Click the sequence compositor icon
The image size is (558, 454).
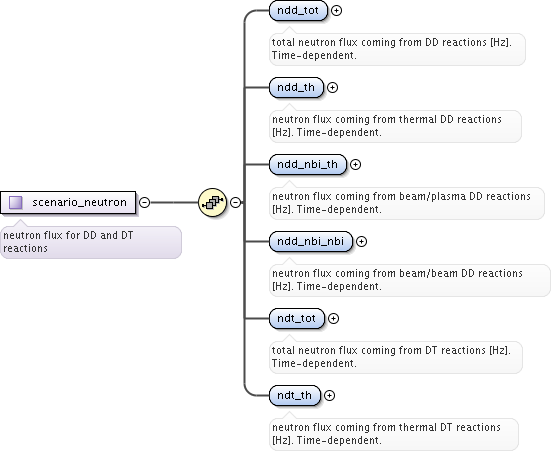212,202
